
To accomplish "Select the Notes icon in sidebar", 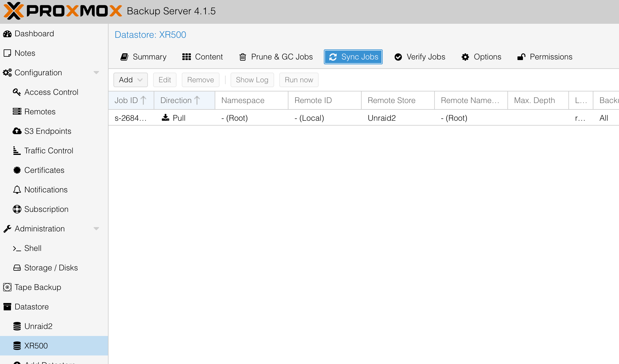I will click(x=7, y=53).
